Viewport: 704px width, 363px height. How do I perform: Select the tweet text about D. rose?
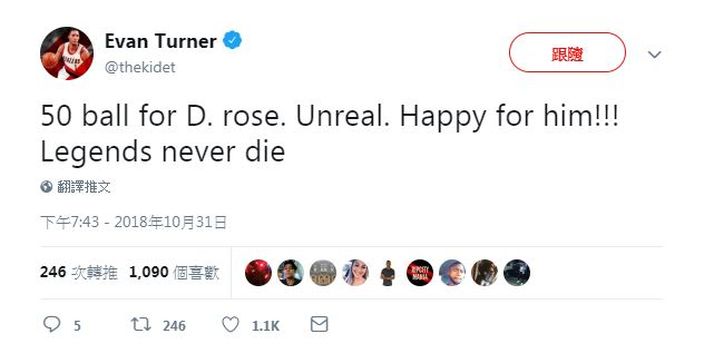(330, 133)
